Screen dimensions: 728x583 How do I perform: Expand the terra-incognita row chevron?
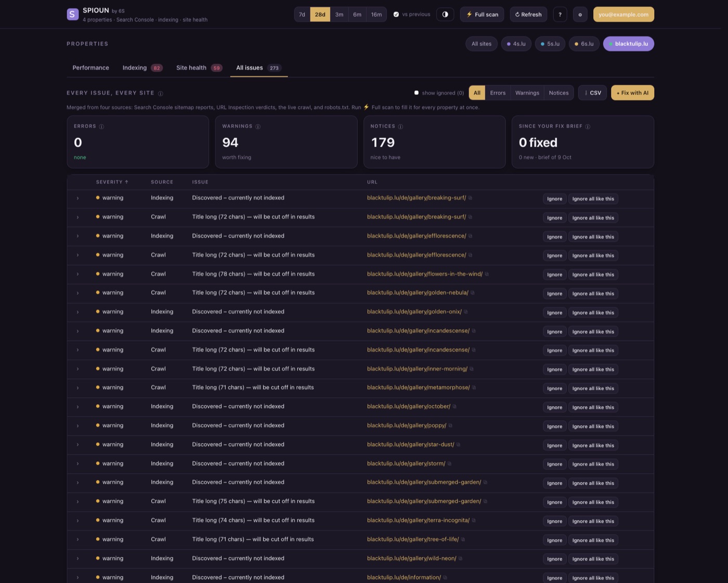click(x=77, y=521)
